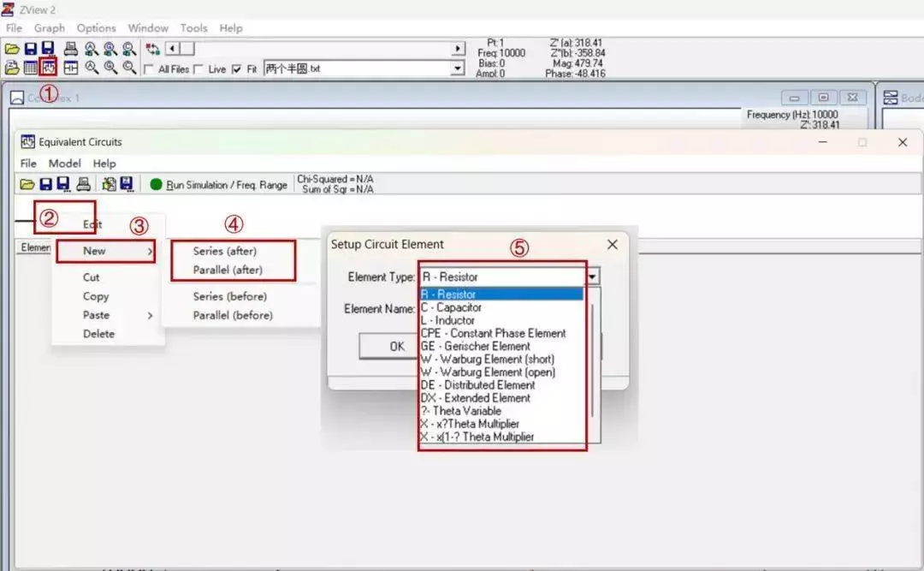Select CPE - Constant Phase Element
The image size is (924, 571).
click(494, 333)
